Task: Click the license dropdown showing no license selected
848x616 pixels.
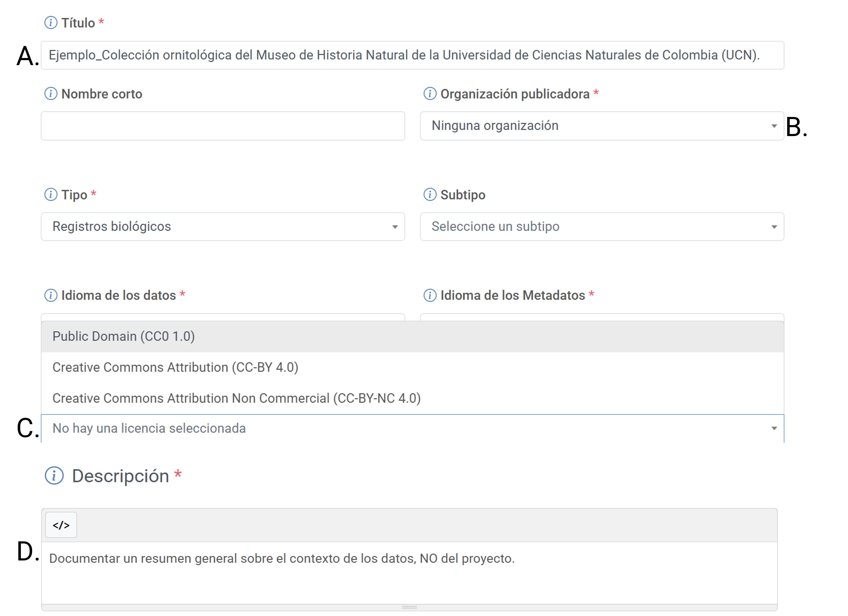Action: [x=412, y=429]
